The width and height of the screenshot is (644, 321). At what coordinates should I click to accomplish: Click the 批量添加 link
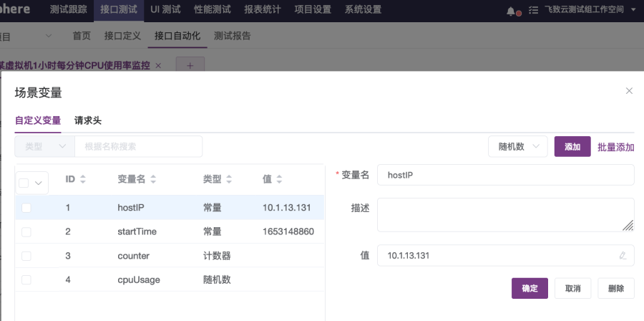[x=615, y=147]
